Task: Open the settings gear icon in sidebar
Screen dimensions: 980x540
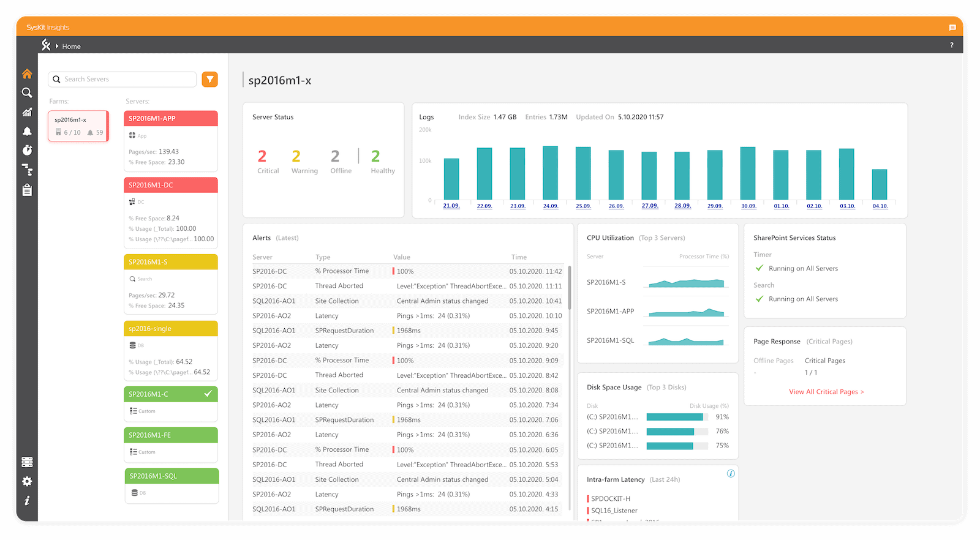Action: pos(27,481)
